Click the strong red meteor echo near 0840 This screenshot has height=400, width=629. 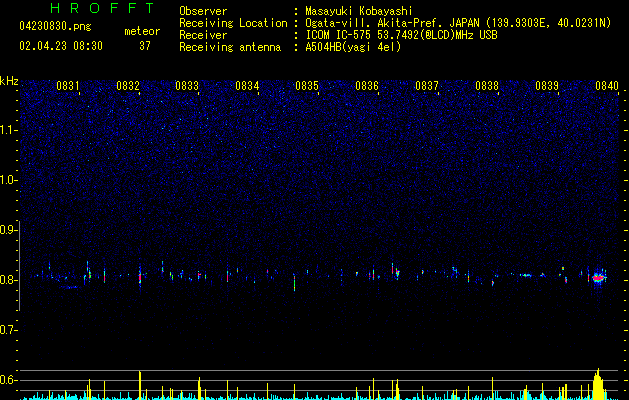(x=599, y=277)
